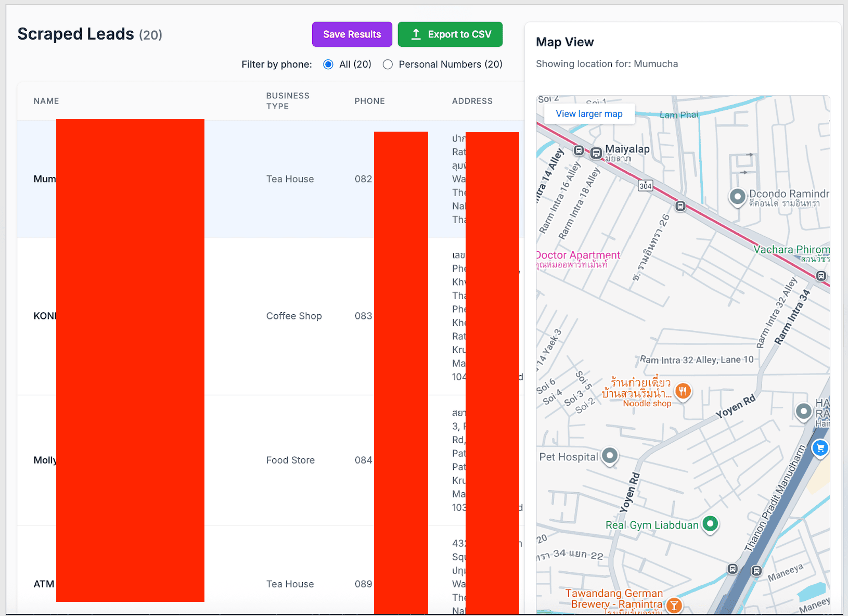The image size is (848, 616).
Task: Click Export to CSV button
Action: pyautogui.click(x=450, y=34)
